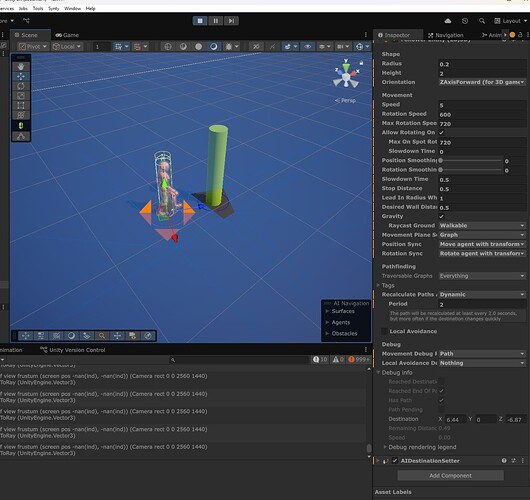Screen dimensions: 530x500
Task: Switch to the Navigation tab
Action: (x=446, y=35)
